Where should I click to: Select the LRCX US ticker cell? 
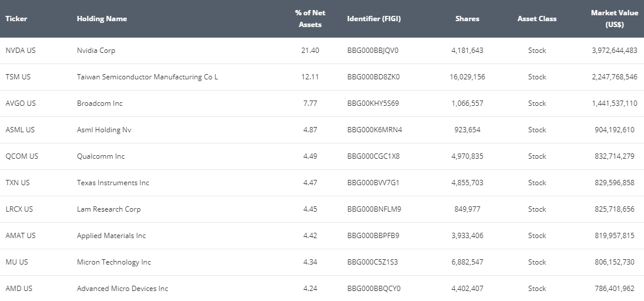click(19, 209)
